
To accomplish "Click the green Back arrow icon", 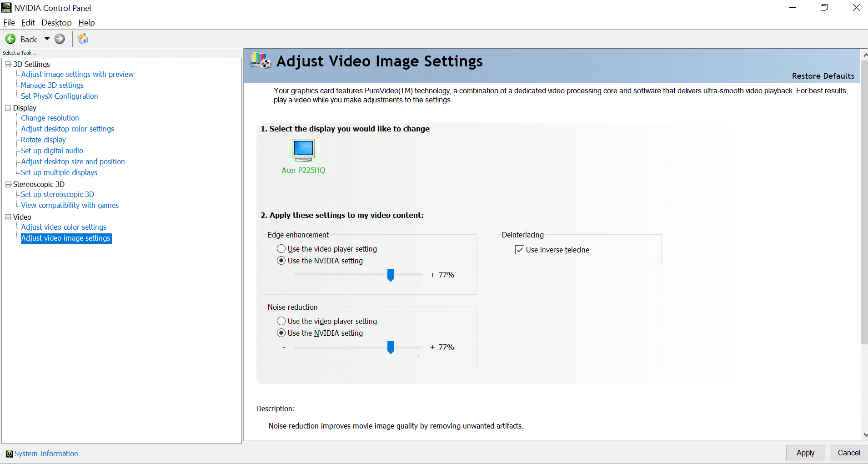I will (x=10, y=39).
